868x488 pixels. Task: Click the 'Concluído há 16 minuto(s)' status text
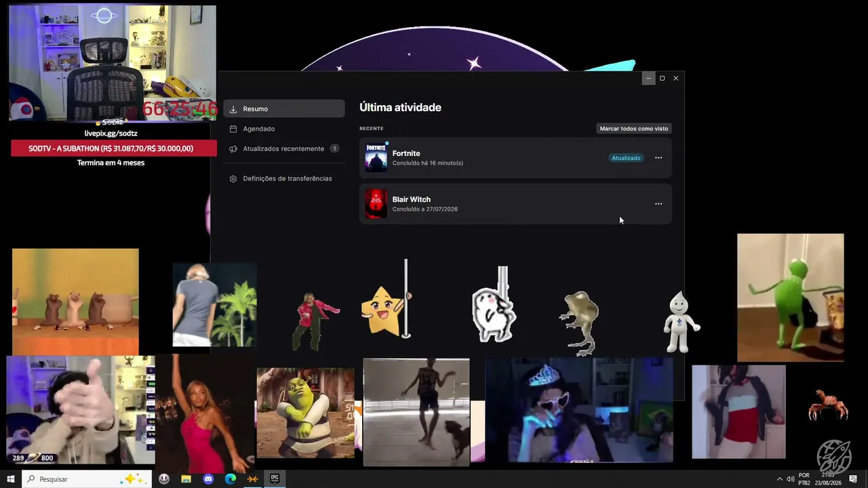coord(428,163)
